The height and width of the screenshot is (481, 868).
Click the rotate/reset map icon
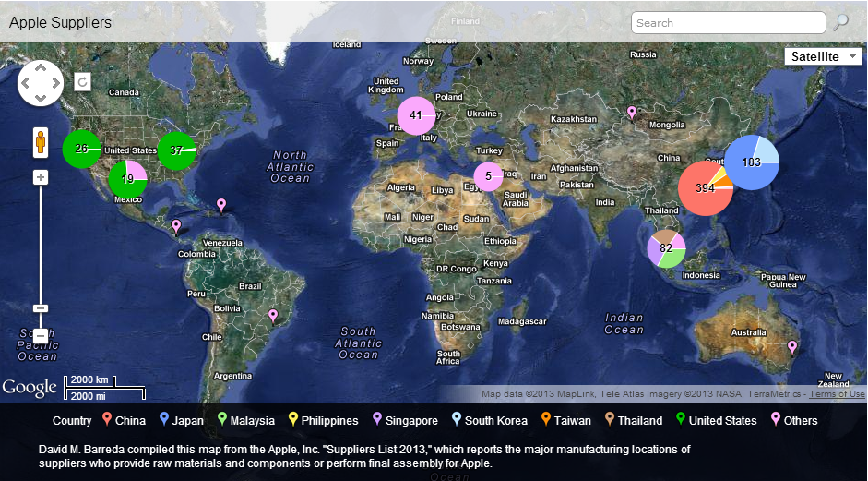[x=82, y=82]
